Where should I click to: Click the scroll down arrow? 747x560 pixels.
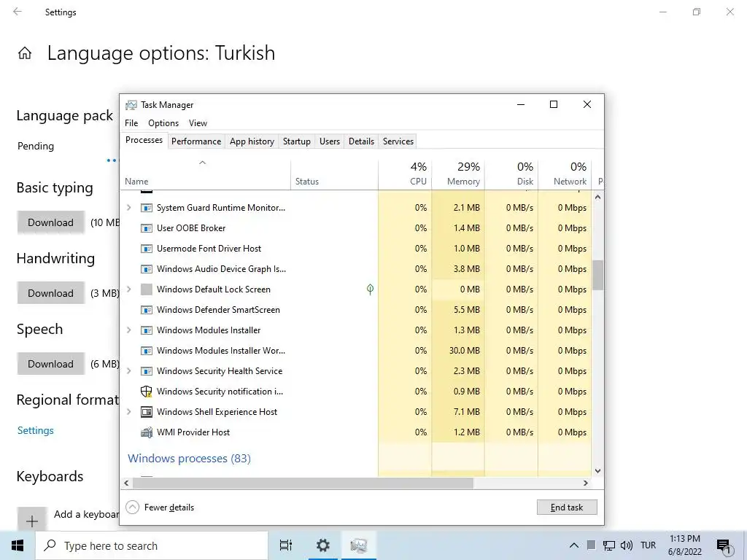coord(598,471)
